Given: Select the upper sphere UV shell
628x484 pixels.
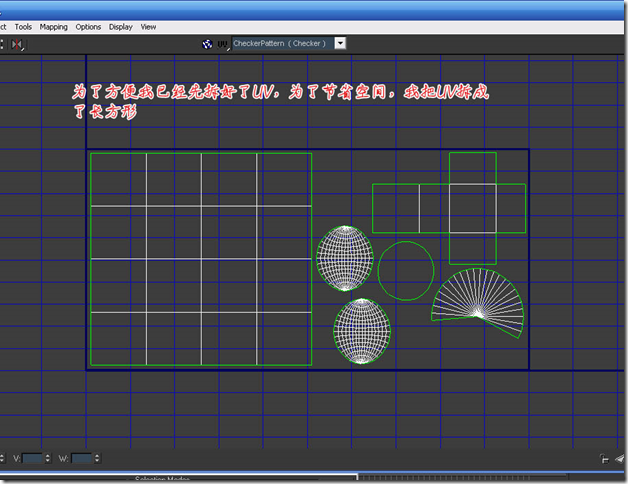Looking at the screenshot, I should 345,258.
